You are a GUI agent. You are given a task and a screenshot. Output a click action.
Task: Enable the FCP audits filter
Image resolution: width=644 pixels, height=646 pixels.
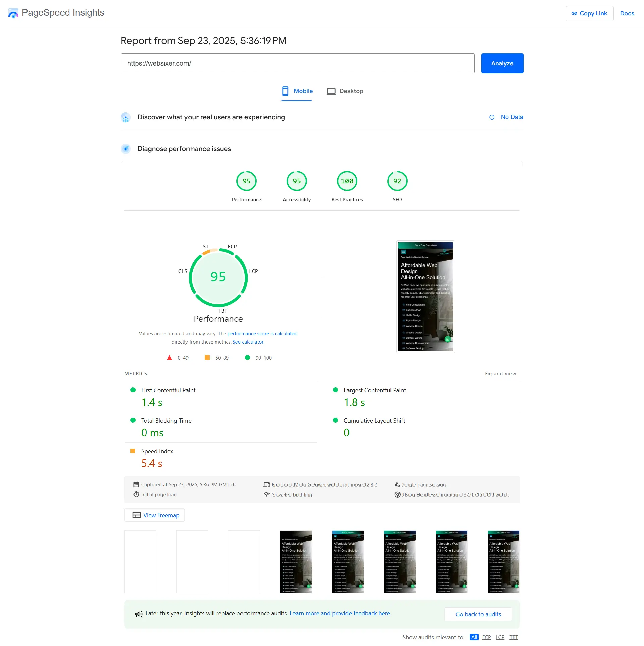pyautogui.click(x=486, y=637)
